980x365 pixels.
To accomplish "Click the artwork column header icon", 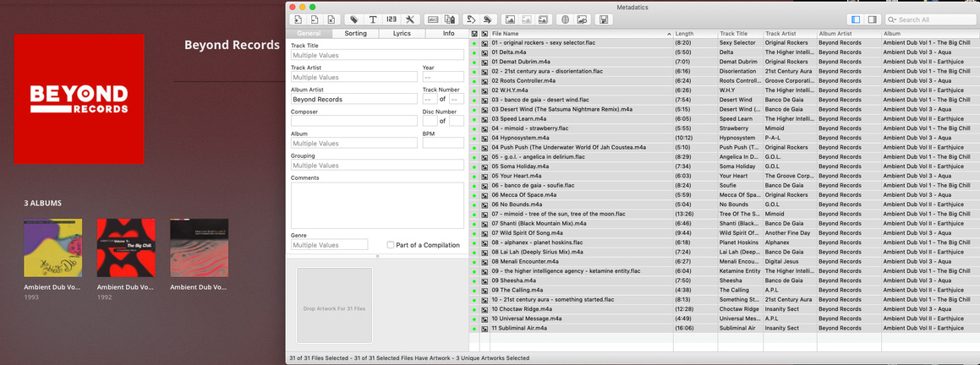I will pos(485,34).
